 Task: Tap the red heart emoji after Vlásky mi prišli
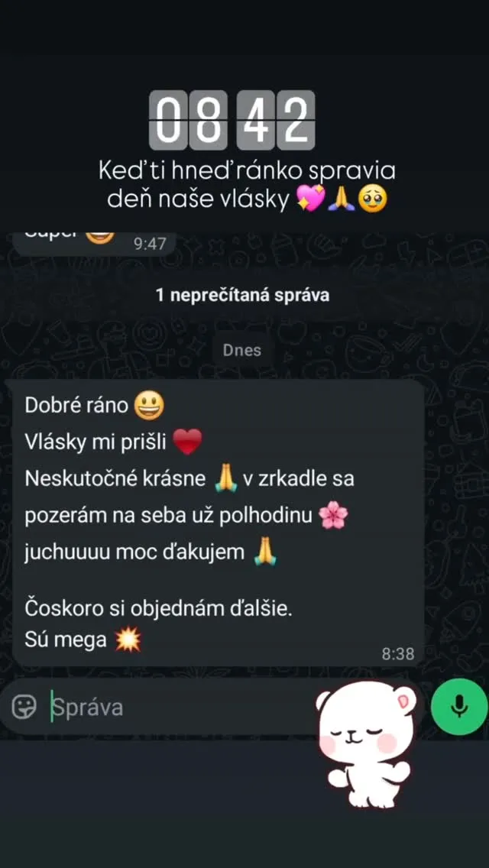click(x=187, y=442)
